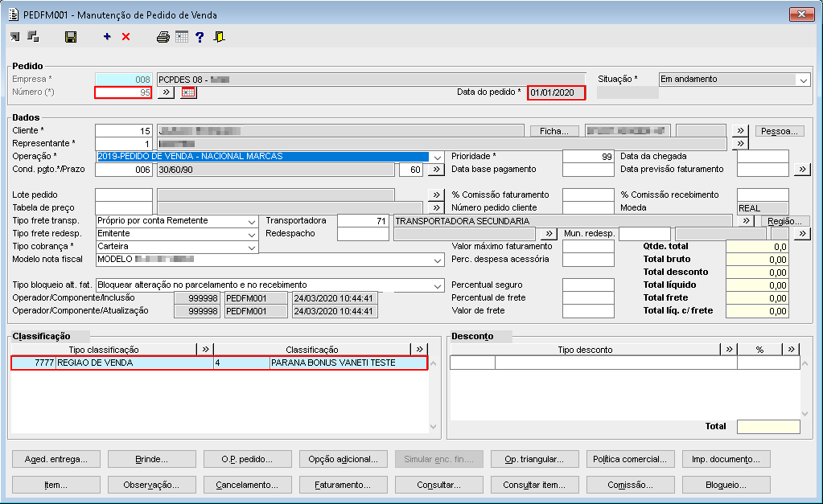This screenshot has height=504, width=823.
Task: Click the save floppy disk icon
Action: click(x=71, y=37)
